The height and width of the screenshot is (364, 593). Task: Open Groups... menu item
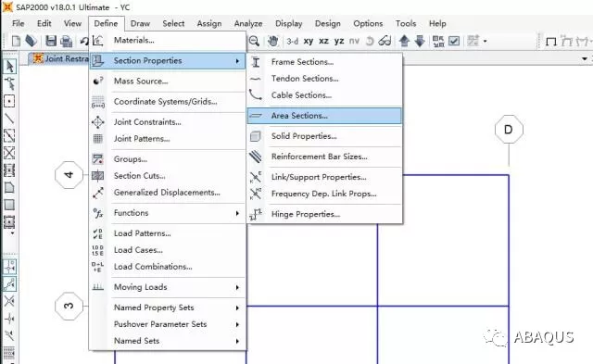(168, 159)
